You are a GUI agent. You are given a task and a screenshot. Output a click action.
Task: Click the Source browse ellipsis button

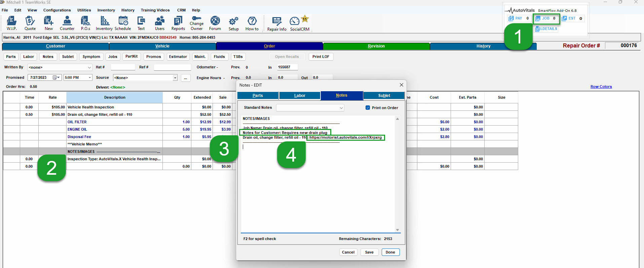point(186,78)
